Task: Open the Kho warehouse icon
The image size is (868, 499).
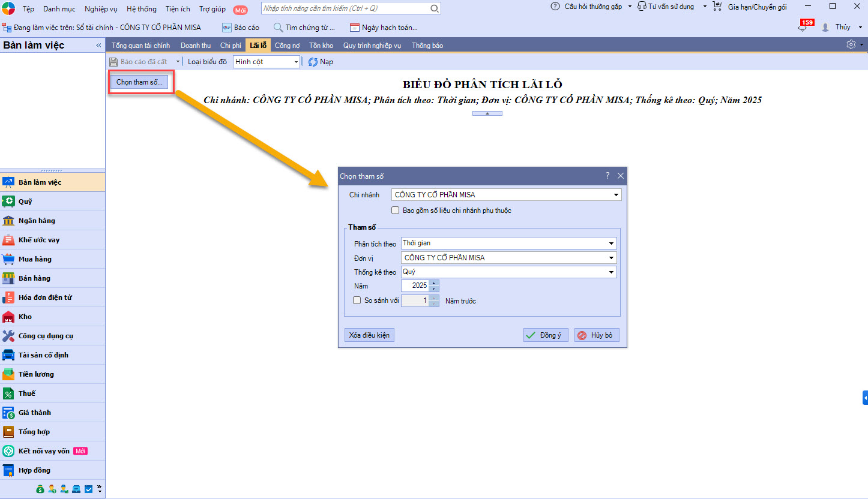Action: 8,317
